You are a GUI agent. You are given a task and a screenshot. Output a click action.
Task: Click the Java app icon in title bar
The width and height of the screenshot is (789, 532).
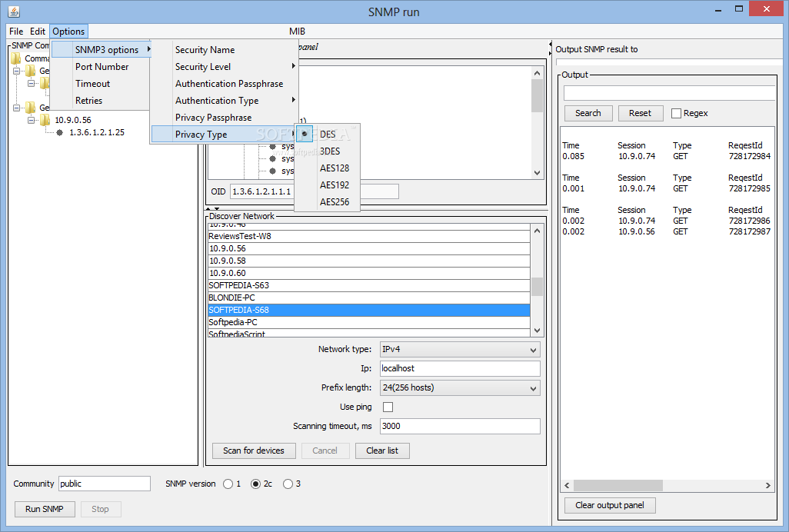[14, 12]
